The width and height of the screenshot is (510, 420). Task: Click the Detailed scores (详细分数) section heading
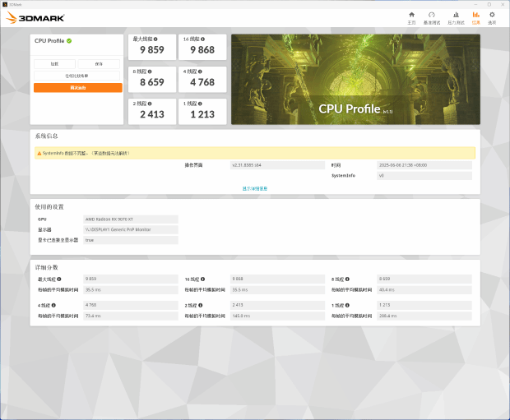click(x=47, y=267)
